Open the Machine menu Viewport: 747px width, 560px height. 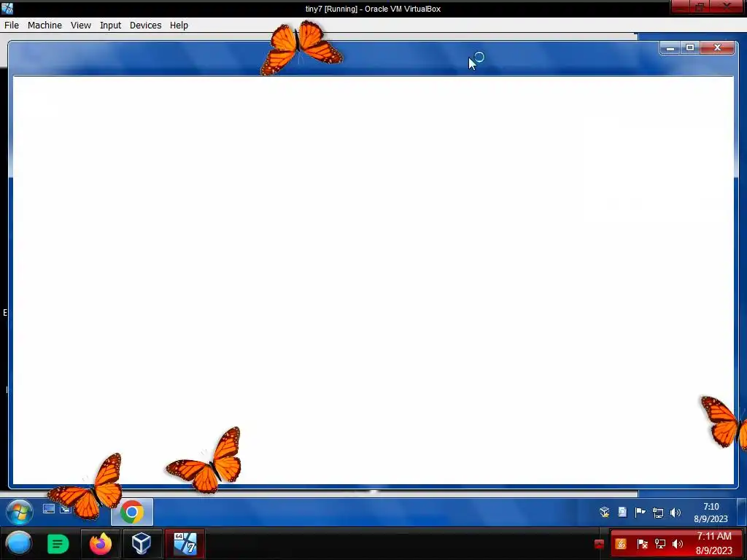pos(44,26)
